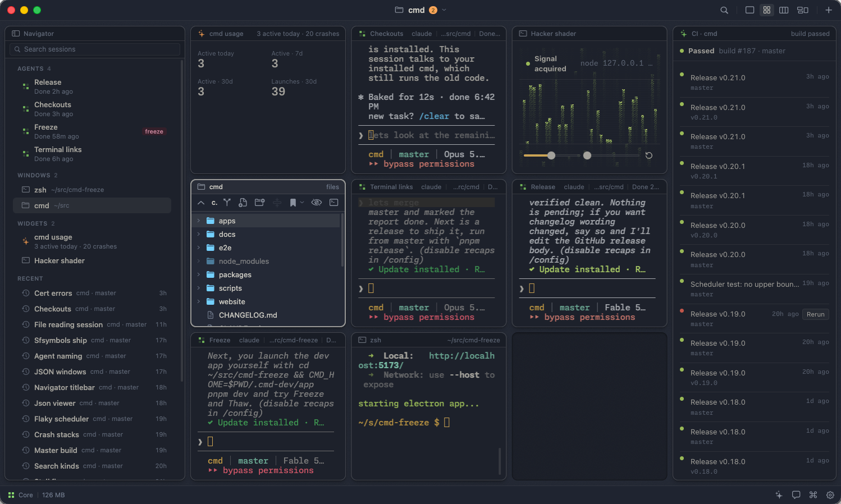
Task: Toggle the Navigator sidebar panel icon
Action: 16,34
